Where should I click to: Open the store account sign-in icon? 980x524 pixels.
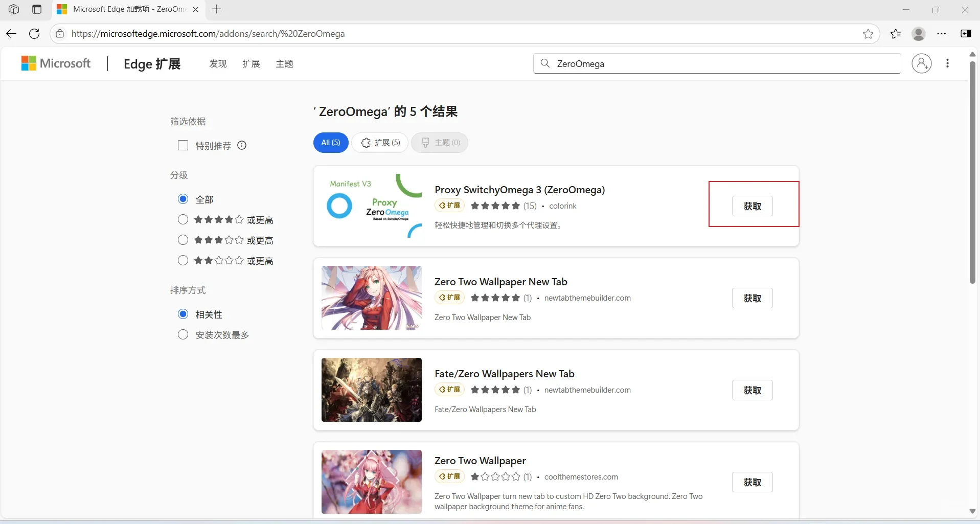(x=921, y=63)
